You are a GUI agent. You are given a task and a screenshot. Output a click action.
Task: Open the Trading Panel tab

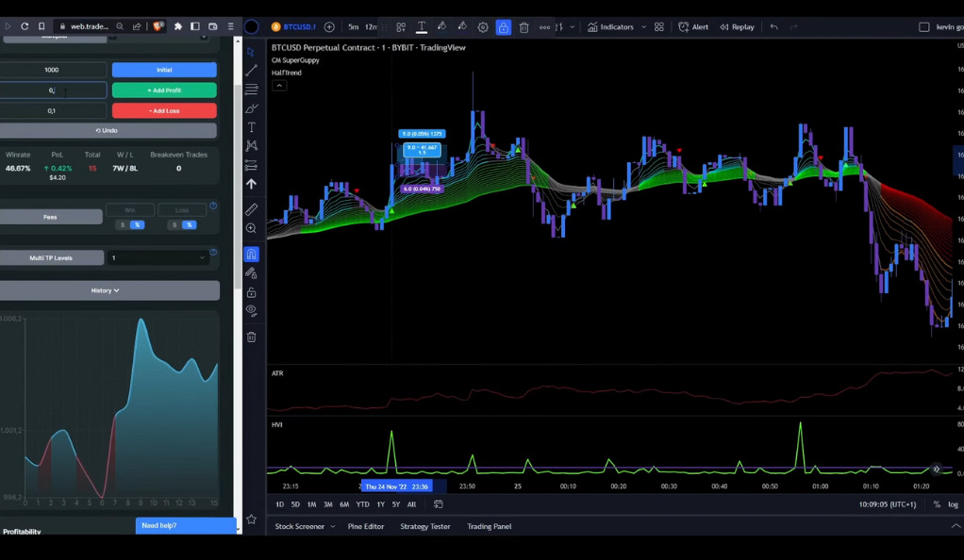click(490, 526)
